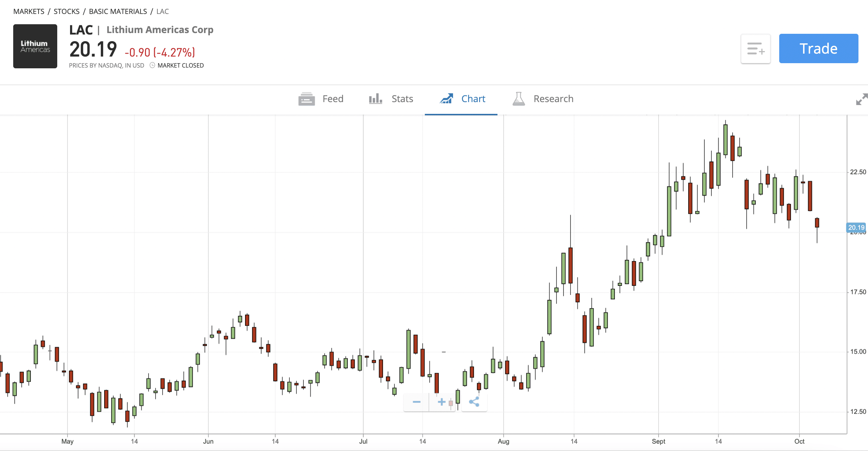Click the Jul date axis label
The image size is (868, 451).
coord(363,441)
